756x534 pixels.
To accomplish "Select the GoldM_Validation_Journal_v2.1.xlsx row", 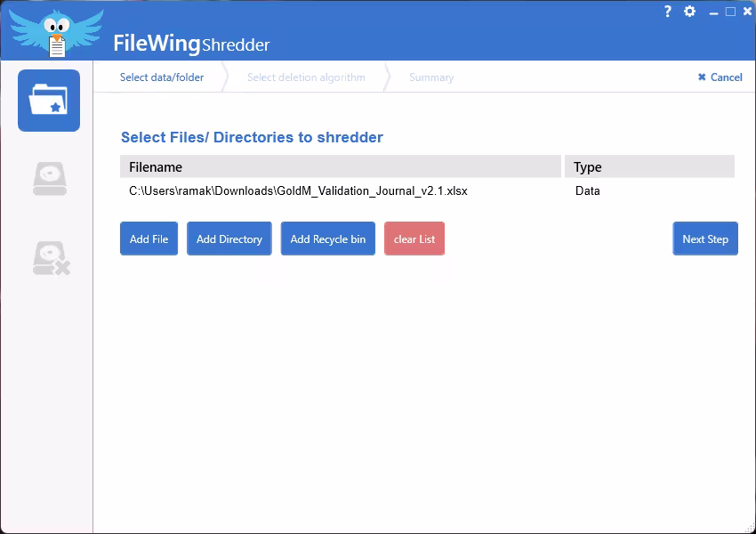I will 427,191.
